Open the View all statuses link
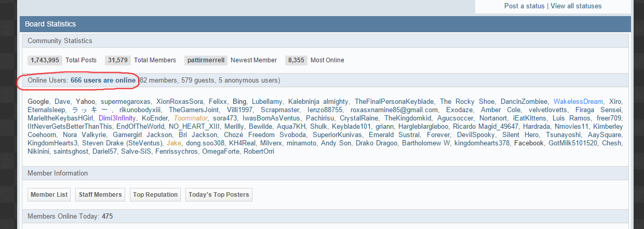This screenshot has height=229, width=644. coord(576,6)
